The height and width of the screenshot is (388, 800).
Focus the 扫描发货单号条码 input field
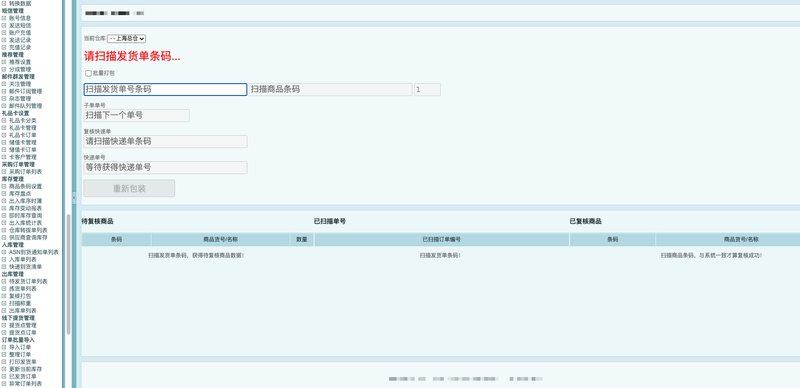pyautogui.click(x=165, y=89)
